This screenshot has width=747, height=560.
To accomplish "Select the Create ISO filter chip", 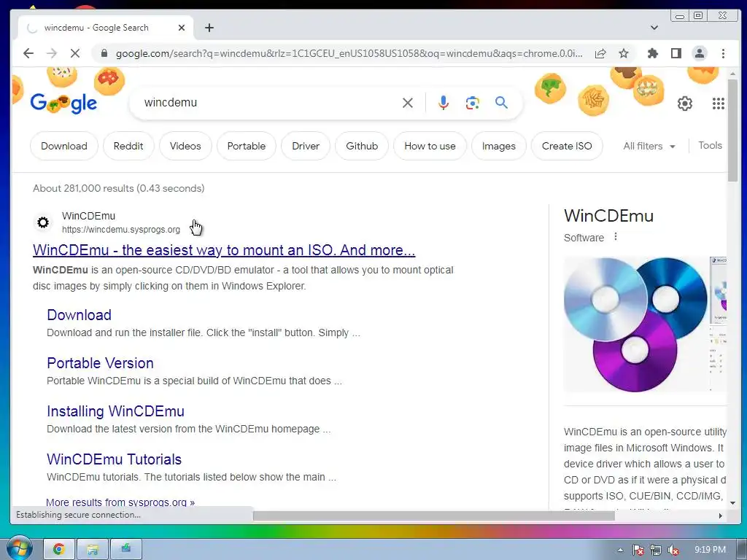I will point(566,146).
